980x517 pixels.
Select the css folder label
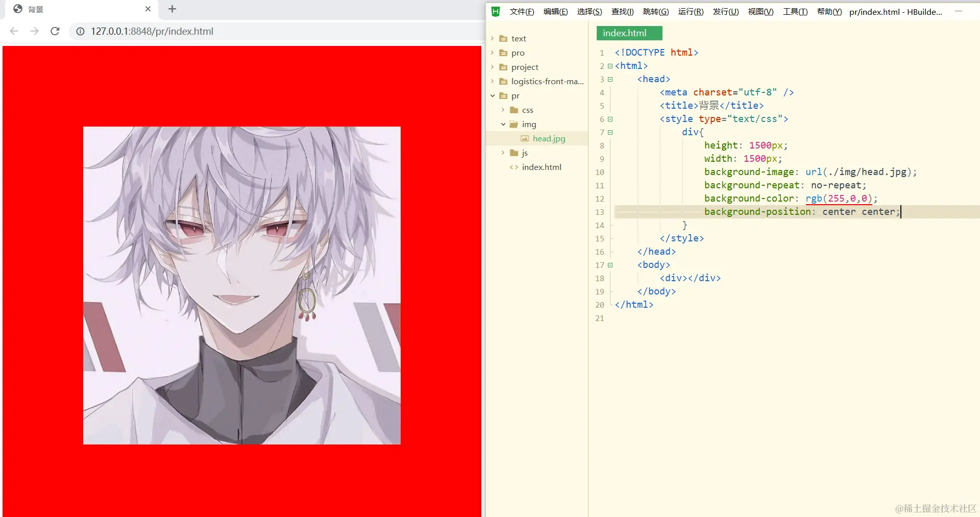pos(528,110)
